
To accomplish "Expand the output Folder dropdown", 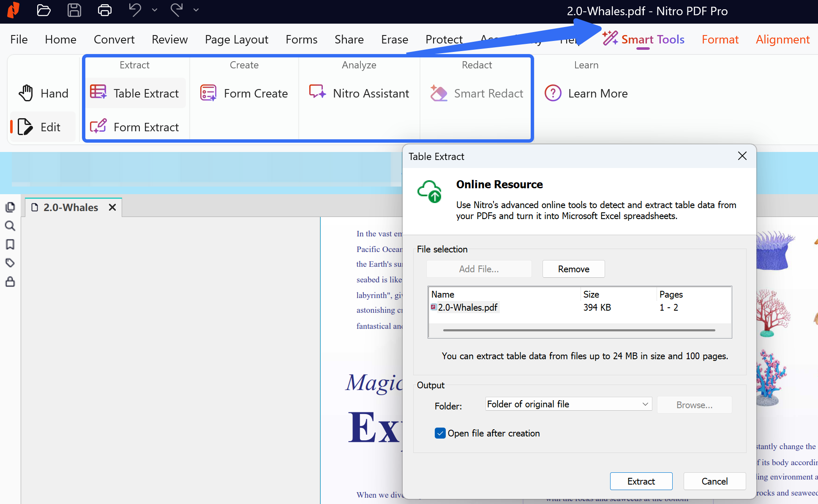I will [x=569, y=404].
